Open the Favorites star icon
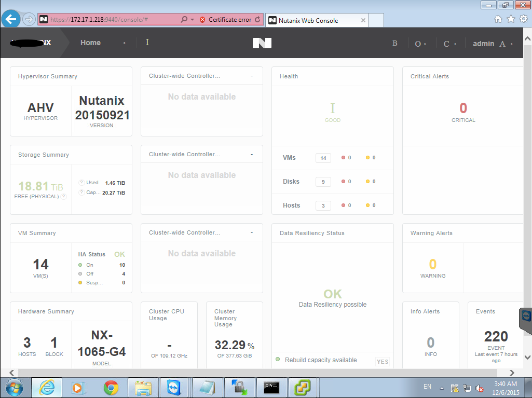 pyautogui.click(x=511, y=19)
